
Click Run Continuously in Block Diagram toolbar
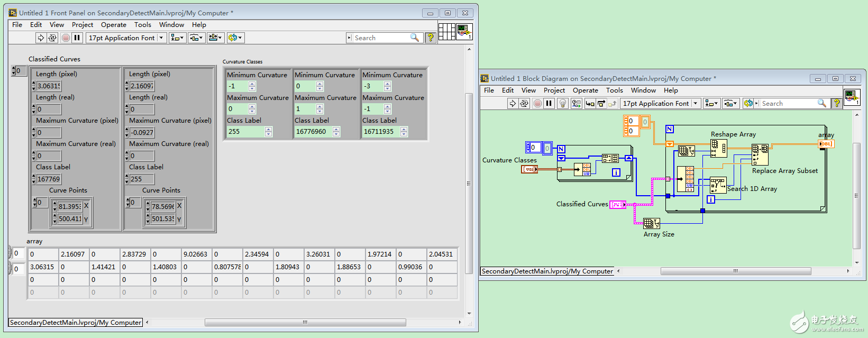[x=524, y=104]
